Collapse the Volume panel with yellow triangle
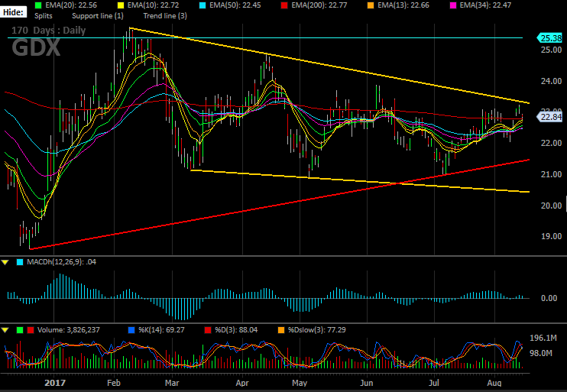Image resolution: width=567 pixels, height=392 pixels. tap(5, 330)
